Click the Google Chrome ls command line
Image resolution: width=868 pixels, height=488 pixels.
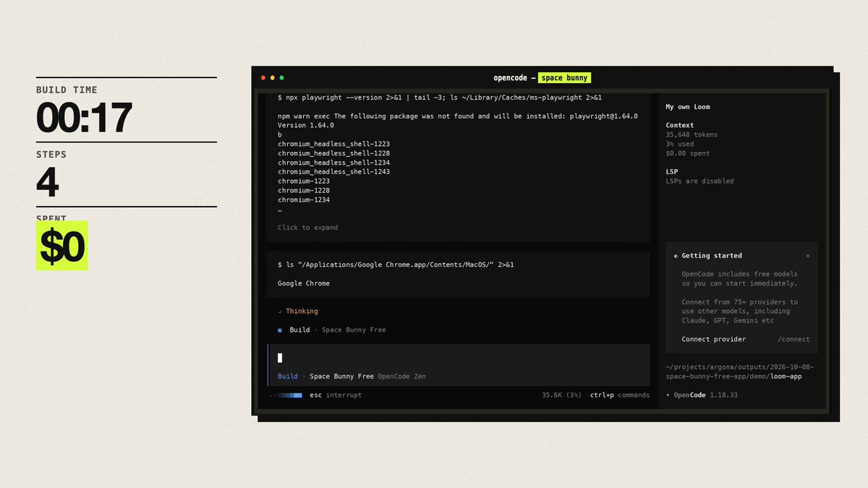[x=396, y=265]
